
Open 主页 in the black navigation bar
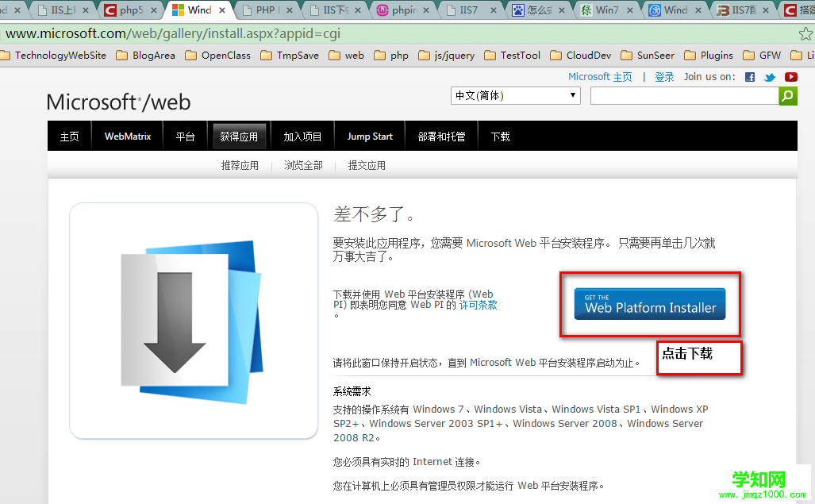[70, 137]
